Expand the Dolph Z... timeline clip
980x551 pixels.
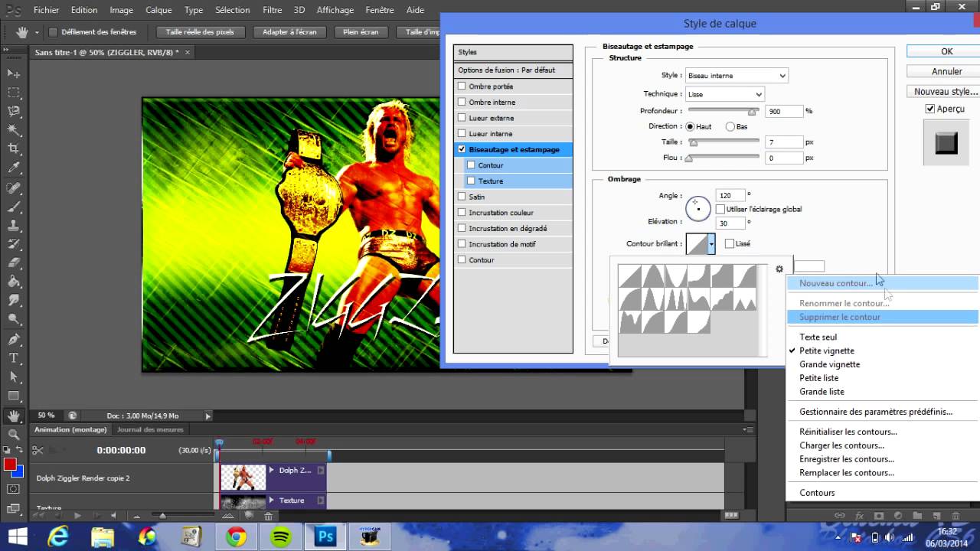pyautogui.click(x=271, y=471)
